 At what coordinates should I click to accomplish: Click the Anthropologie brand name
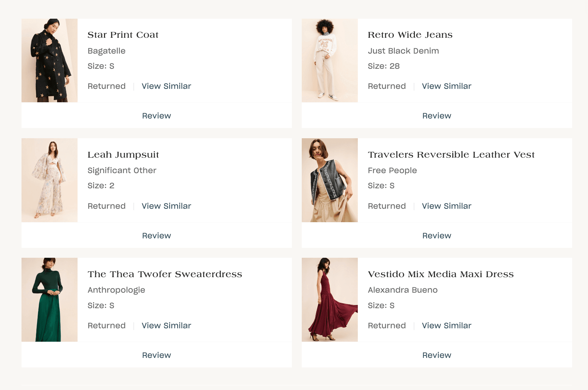tap(116, 290)
